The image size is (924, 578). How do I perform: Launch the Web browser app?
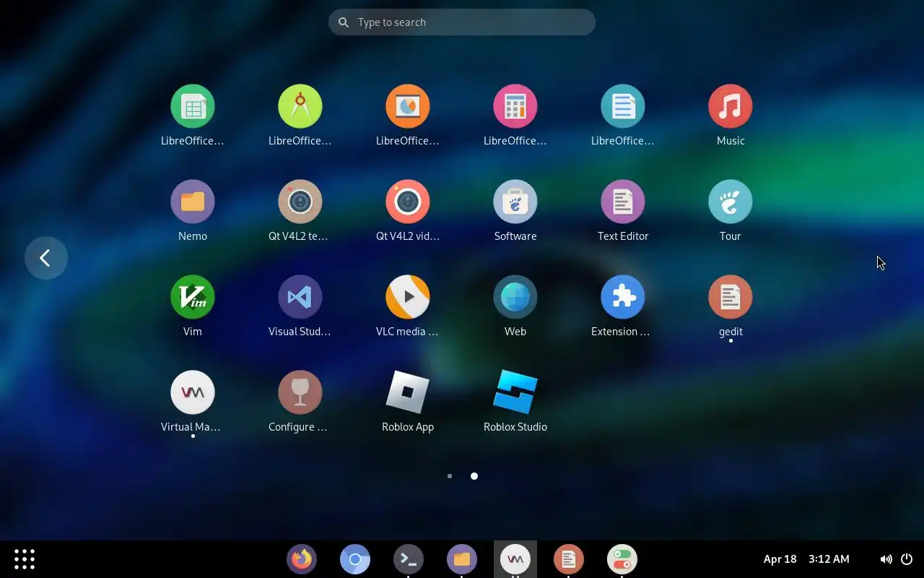[x=515, y=297]
